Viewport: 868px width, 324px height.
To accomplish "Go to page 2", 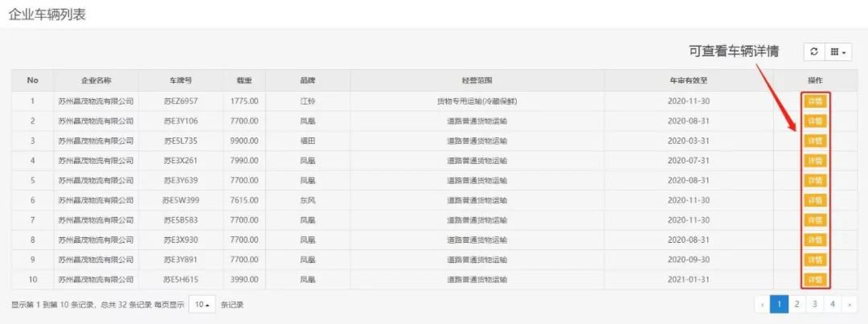I will [x=796, y=304].
